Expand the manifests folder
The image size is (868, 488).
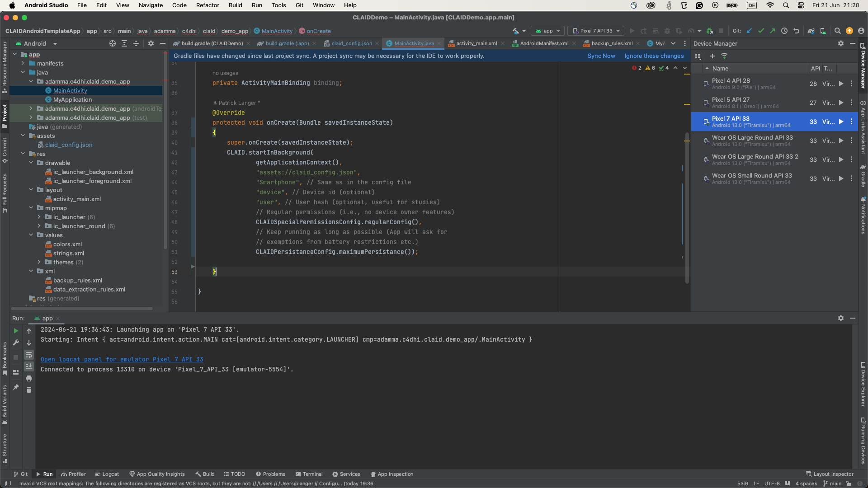click(x=23, y=64)
